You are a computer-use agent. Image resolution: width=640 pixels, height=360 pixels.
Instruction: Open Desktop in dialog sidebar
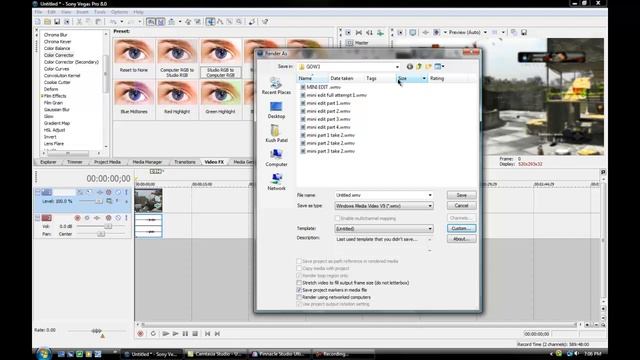tap(276, 110)
